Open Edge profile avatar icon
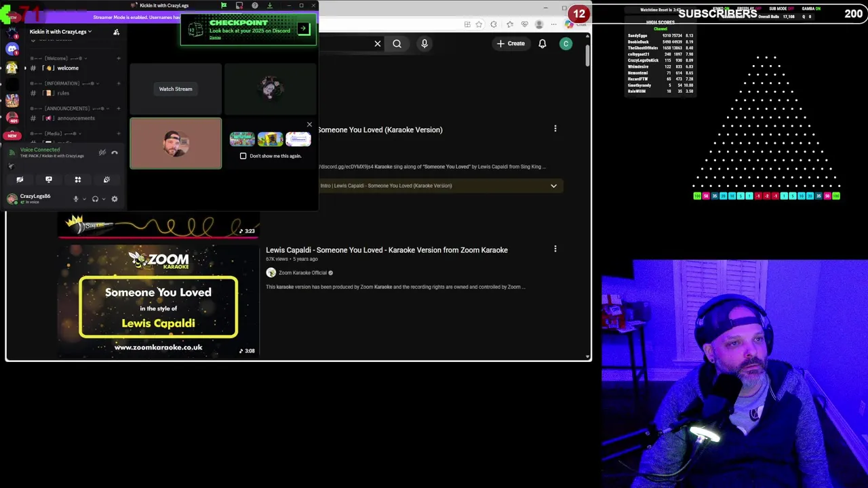 pyautogui.click(x=539, y=24)
